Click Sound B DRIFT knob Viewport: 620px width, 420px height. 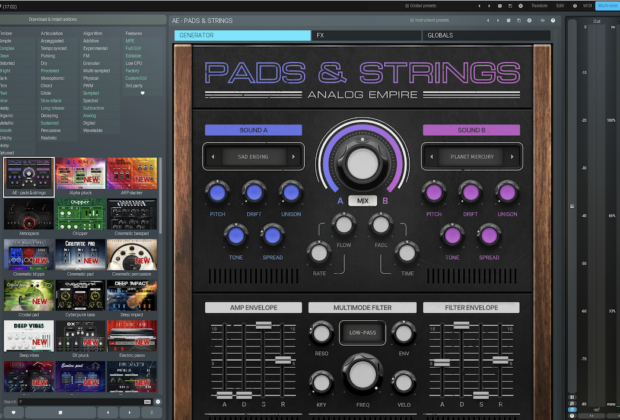click(471, 193)
